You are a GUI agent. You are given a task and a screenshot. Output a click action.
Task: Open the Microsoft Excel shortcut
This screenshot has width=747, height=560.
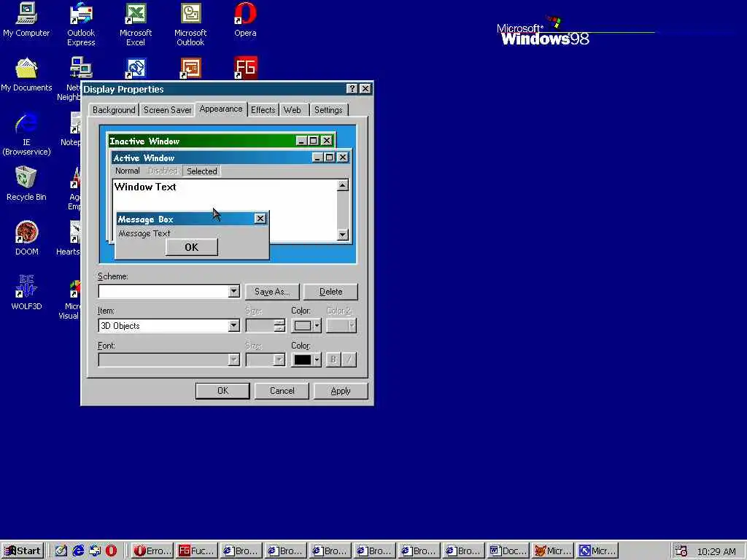coord(136,24)
